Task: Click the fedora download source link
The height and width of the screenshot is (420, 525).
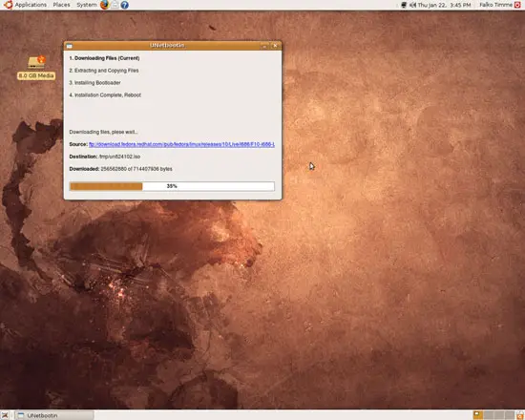Action: (181, 144)
